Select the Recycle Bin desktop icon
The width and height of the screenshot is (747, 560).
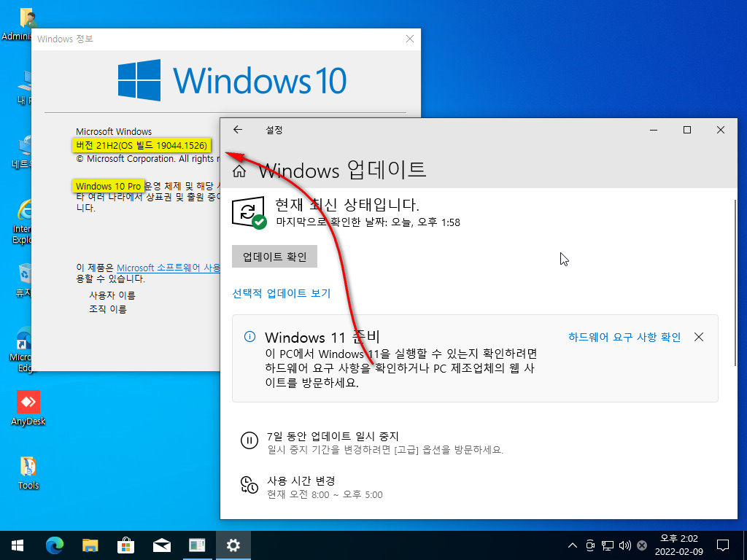tap(23, 281)
